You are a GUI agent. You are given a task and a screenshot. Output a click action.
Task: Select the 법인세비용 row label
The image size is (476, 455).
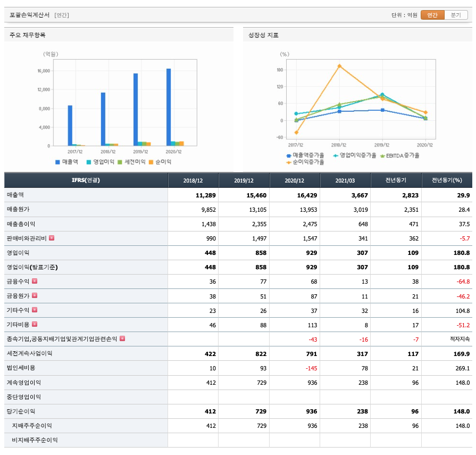(x=21, y=368)
